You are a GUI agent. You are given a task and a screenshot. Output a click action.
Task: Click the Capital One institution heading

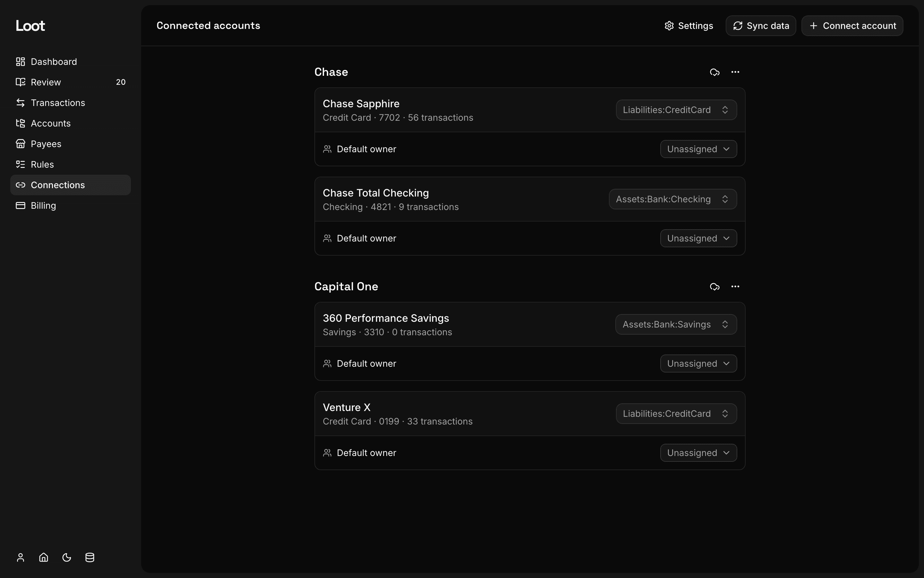[x=346, y=286]
